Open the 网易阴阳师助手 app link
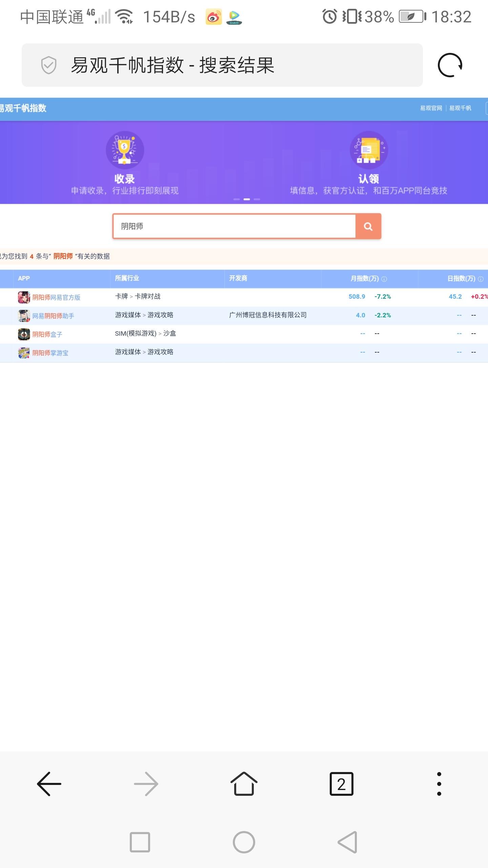This screenshot has width=488, height=868. pos(53,316)
